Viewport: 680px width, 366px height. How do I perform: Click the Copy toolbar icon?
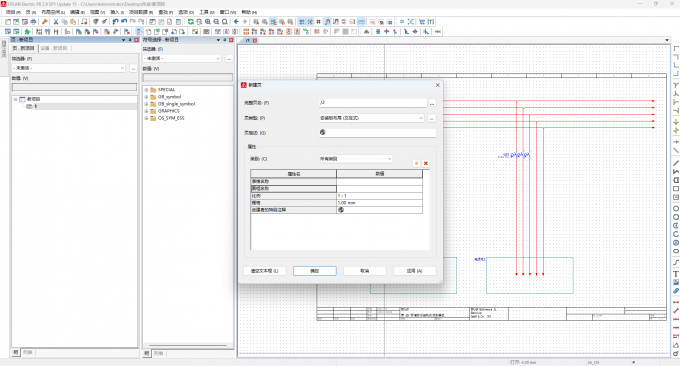point(64,22)
